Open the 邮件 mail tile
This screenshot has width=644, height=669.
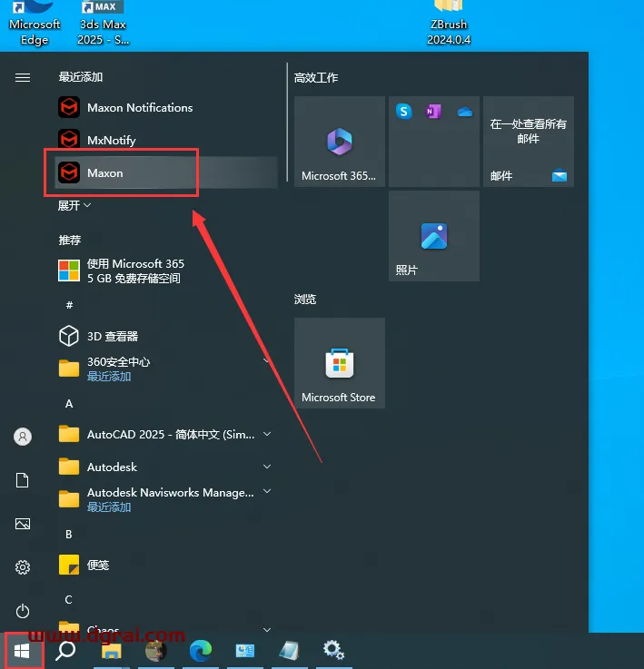[x=529, y=142]
